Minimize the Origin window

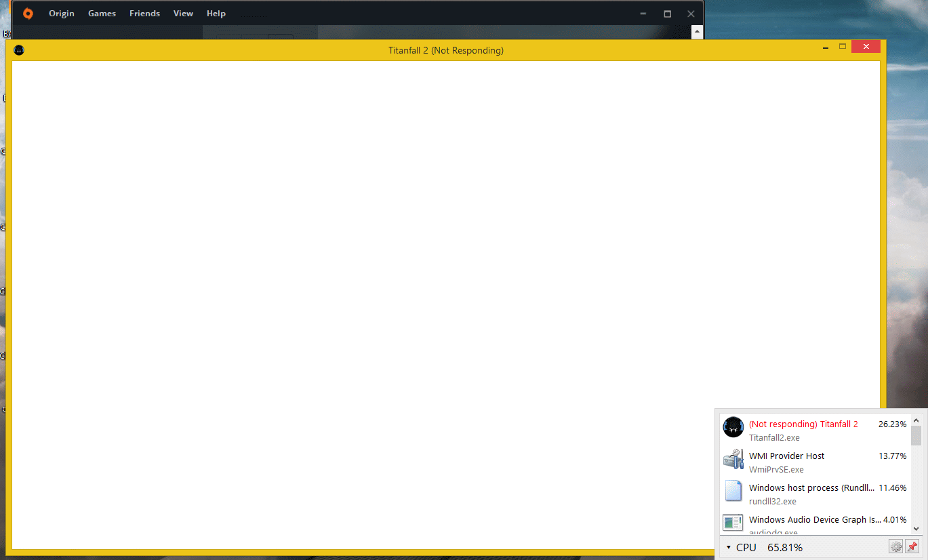tap(643, 14)
